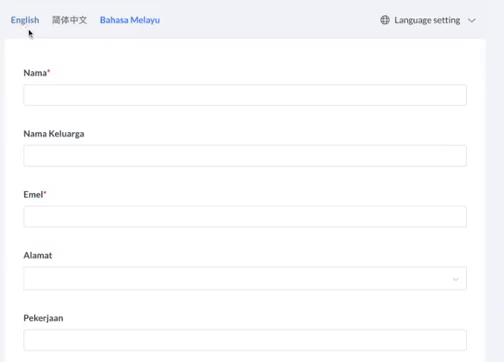
Task: Focus the Nama input field
Action: (245, 95)
